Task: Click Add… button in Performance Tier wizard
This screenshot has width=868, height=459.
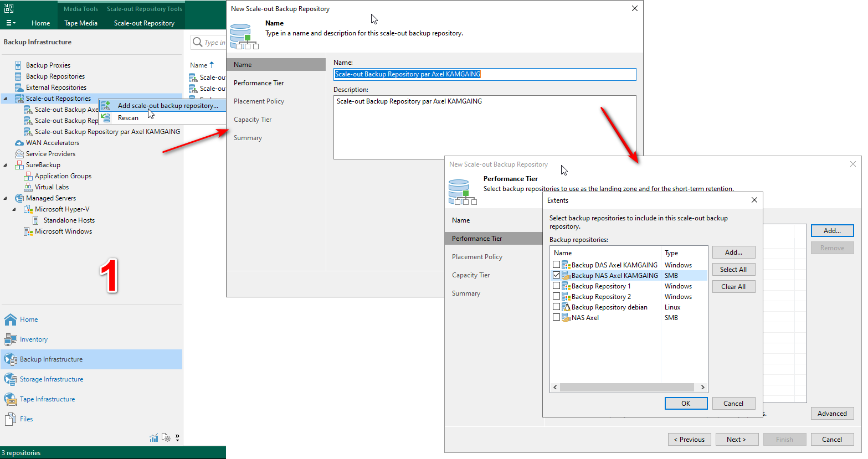Action: (832, 231)
